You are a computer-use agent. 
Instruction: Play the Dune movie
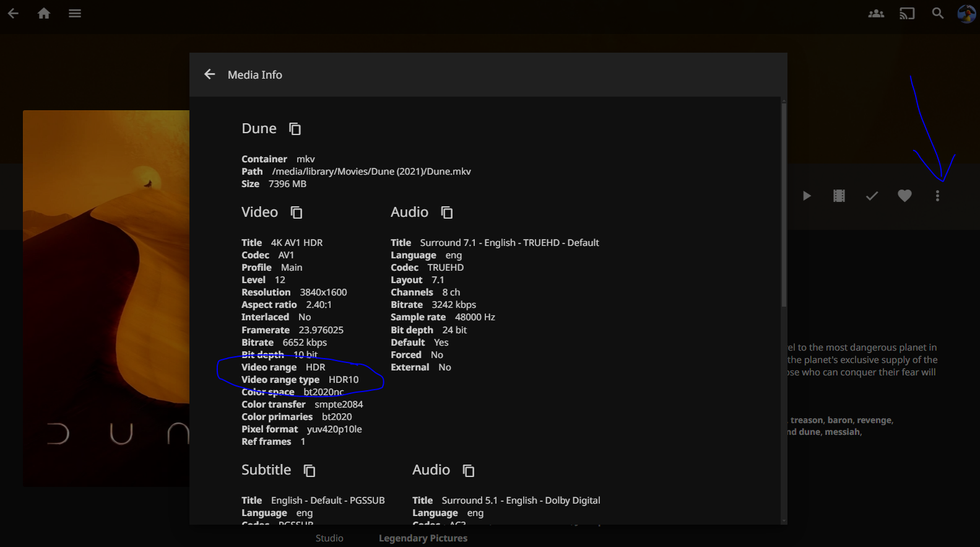point(807,196)
